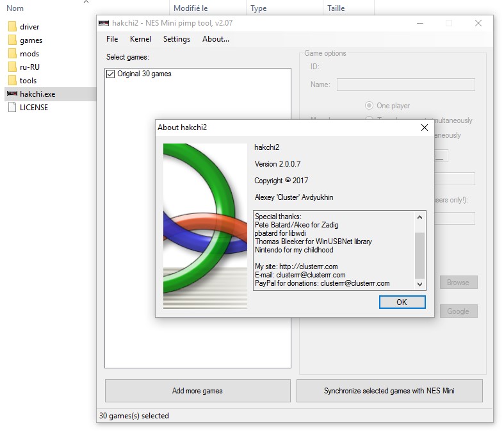Image resolution: width=504 pixels, height=444 pixels.
Task: Click the Name input field
Action: [405, 85]
